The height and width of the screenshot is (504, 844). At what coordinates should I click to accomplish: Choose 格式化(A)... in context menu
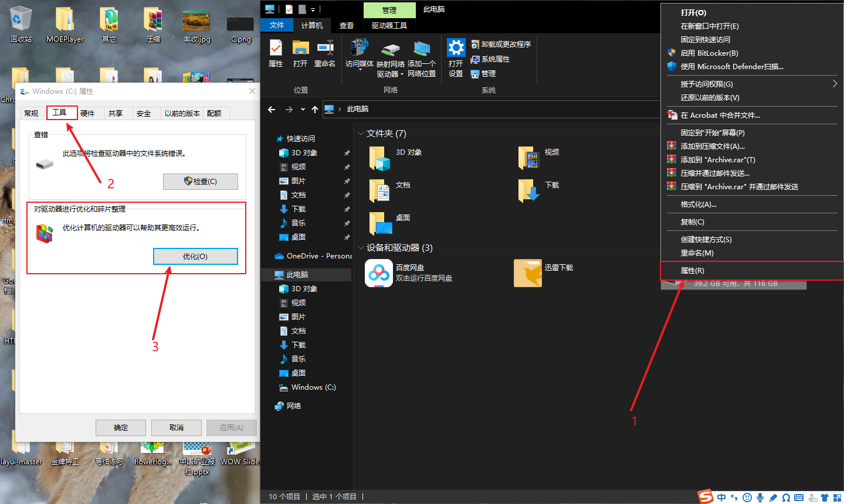tap(752, 204)
